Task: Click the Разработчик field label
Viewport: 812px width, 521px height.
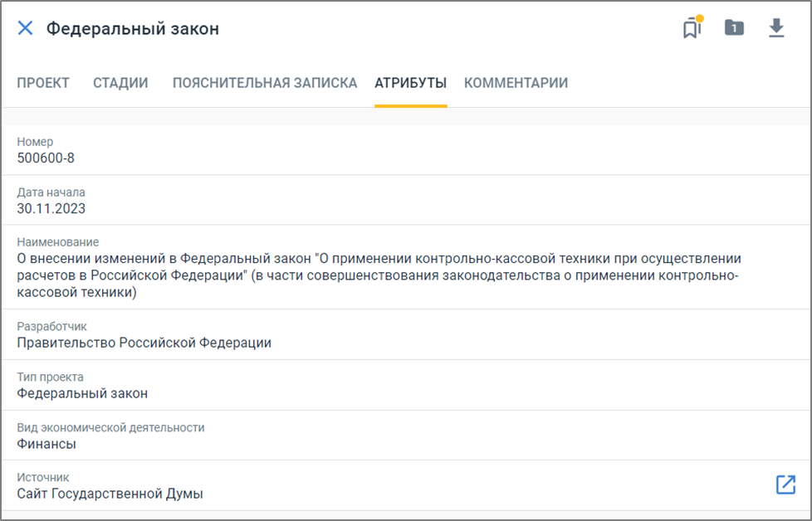Action: coord(51,327)
